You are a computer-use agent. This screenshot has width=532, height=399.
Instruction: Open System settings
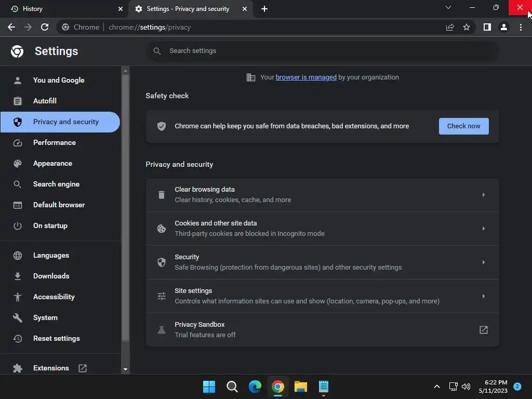tap(60, 317)
